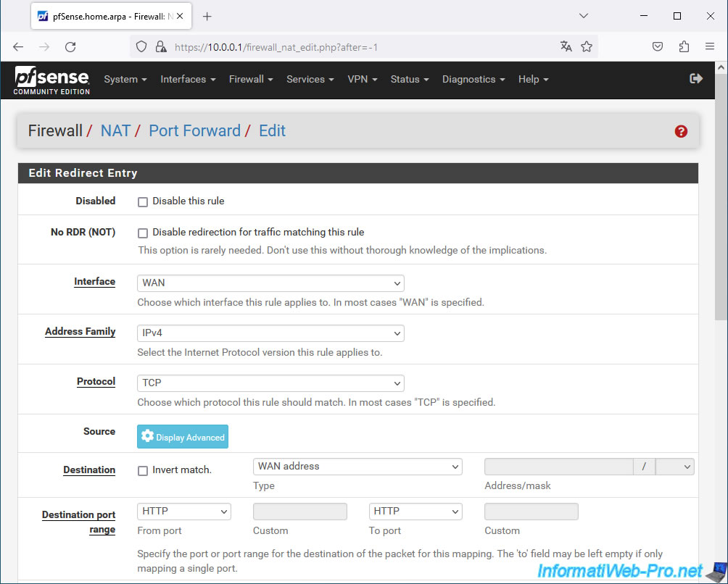This screenshot has width=728, height=584.
Task: Click the Save to Pocket icon
Action: coord(658,46)
